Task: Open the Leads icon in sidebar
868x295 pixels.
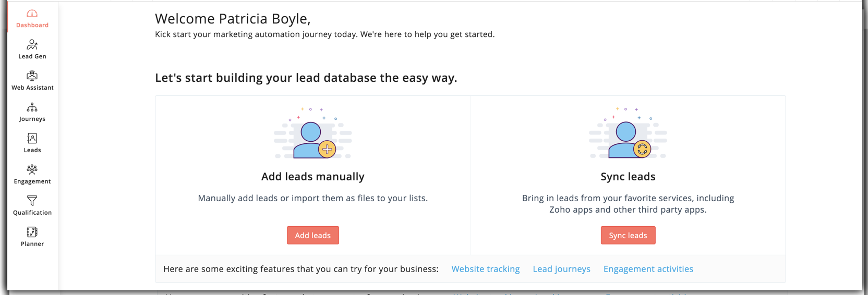Action: click(32, 139)
